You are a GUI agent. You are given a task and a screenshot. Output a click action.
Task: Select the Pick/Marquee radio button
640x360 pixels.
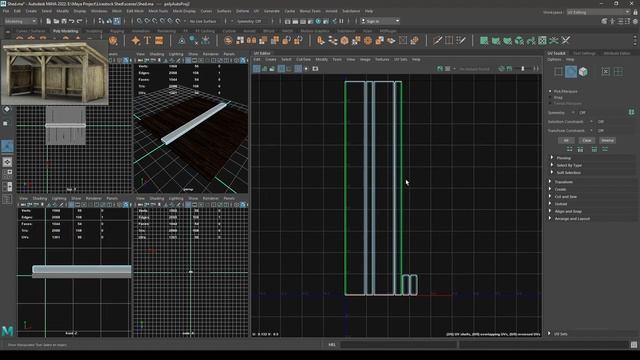[x=550, y=91]
